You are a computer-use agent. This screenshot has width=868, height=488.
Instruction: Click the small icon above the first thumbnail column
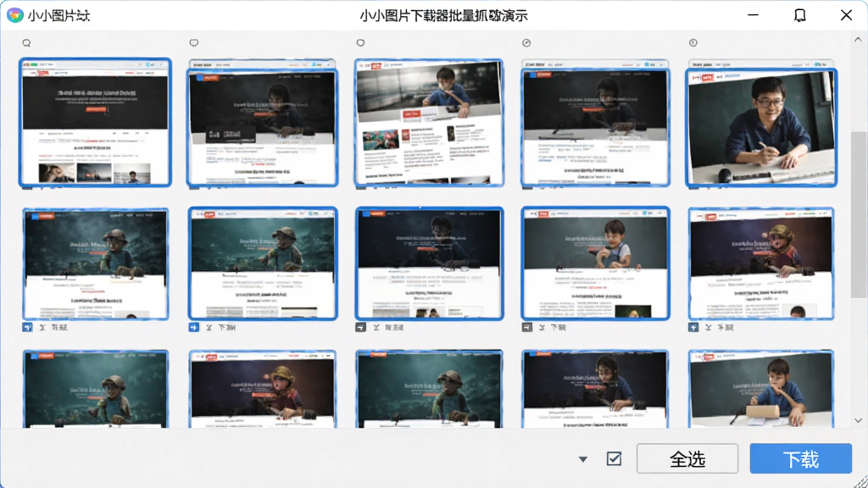(x=26, y=43)
